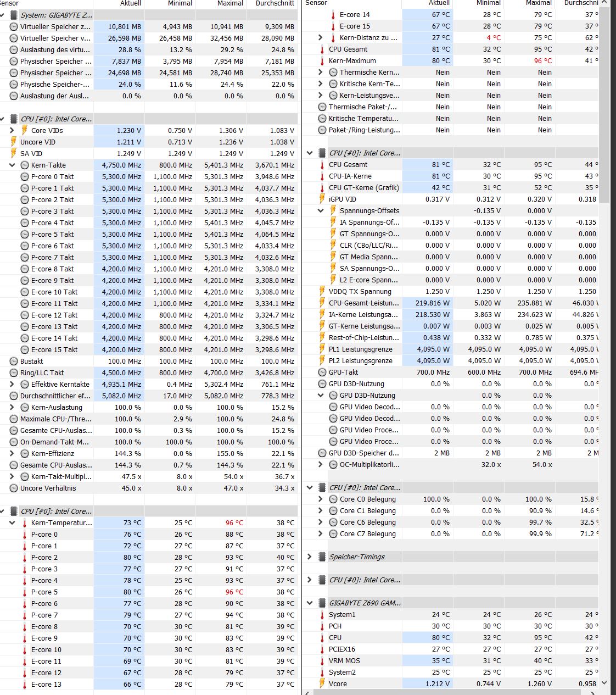Click the lightning icon beside iGPU VID

(322, 199)
